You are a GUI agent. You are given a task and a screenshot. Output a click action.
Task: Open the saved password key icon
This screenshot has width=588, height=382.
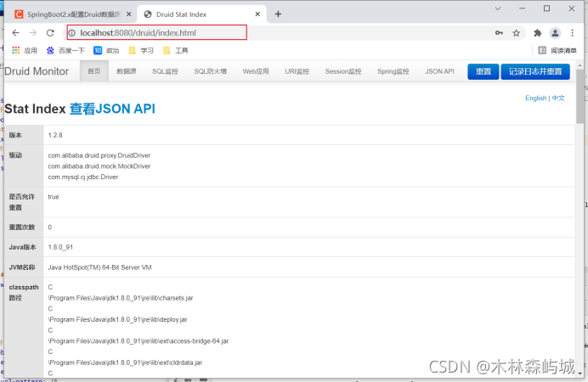click(x=499, y=33)
